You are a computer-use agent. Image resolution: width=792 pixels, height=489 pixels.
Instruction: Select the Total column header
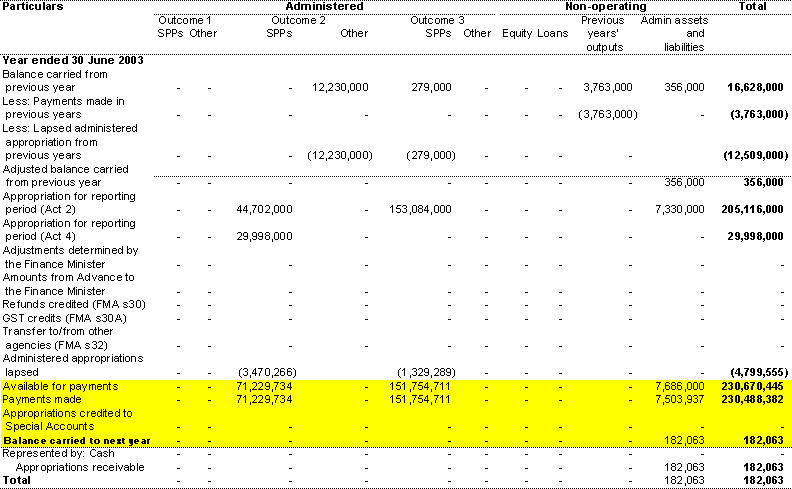tap(752, 7)
